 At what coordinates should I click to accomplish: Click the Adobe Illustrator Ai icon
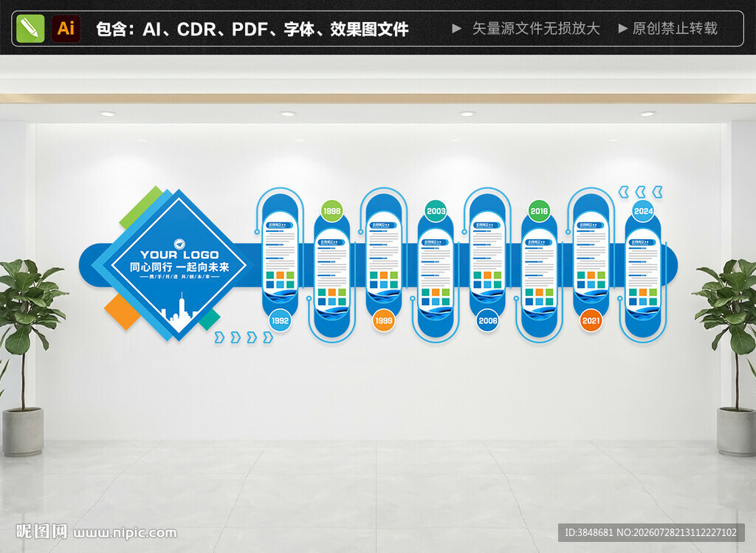(66, 29)
